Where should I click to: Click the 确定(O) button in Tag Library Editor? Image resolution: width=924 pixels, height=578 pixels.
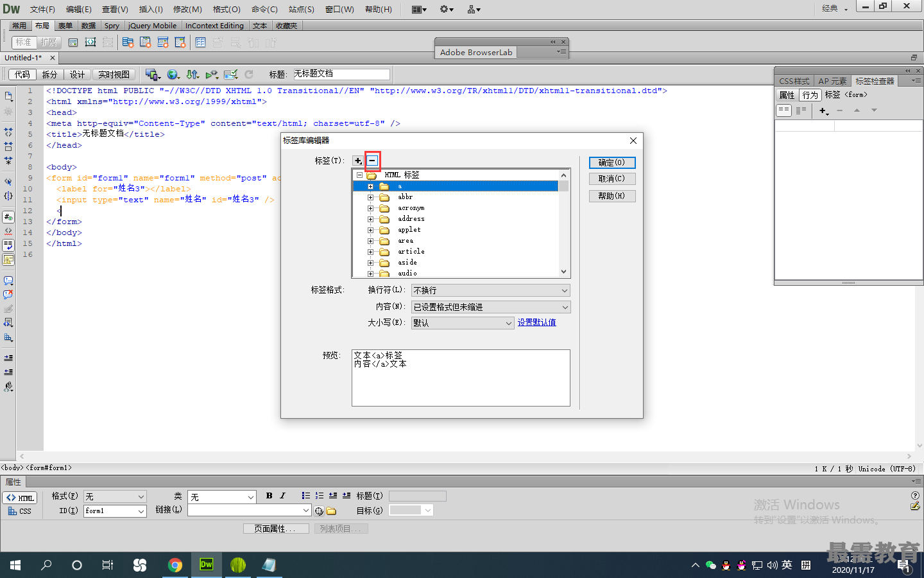[x=612, y=162]
